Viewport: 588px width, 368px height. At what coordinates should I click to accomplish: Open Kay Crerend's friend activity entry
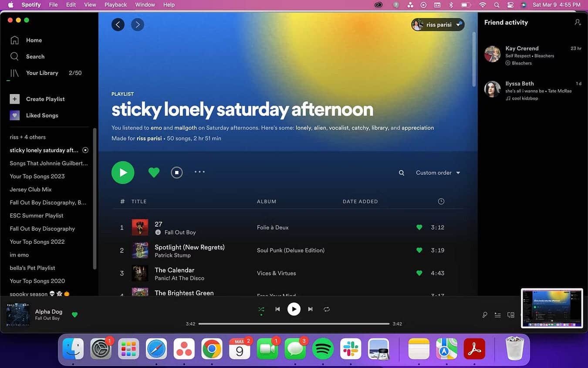pyautogui.click(x=532, y=55)
